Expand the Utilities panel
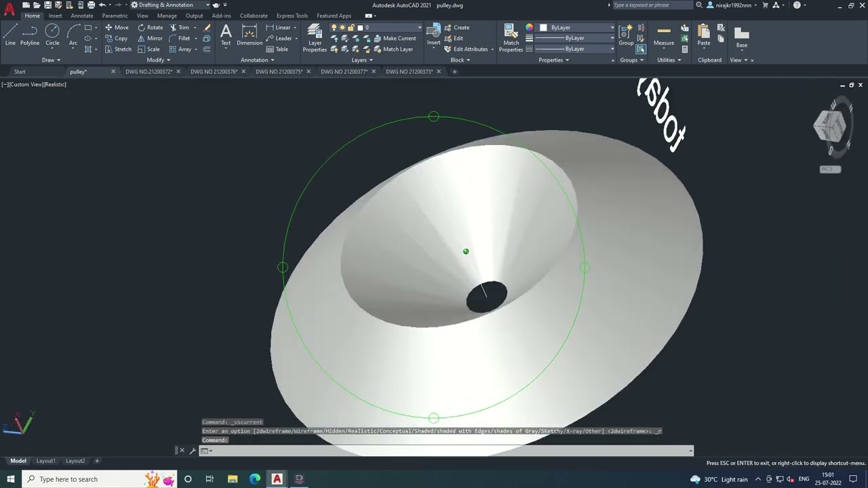 [x=669, y=60]
